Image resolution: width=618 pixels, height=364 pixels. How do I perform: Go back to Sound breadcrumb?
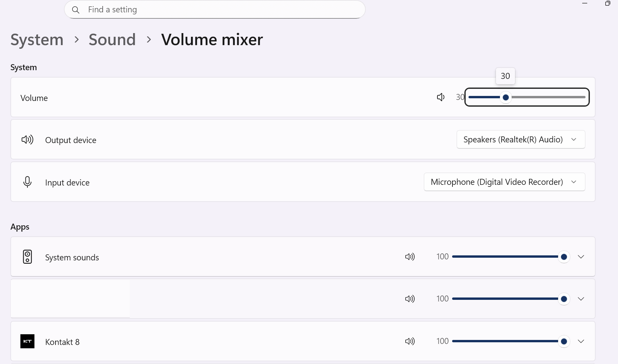[x=112, y=39]
